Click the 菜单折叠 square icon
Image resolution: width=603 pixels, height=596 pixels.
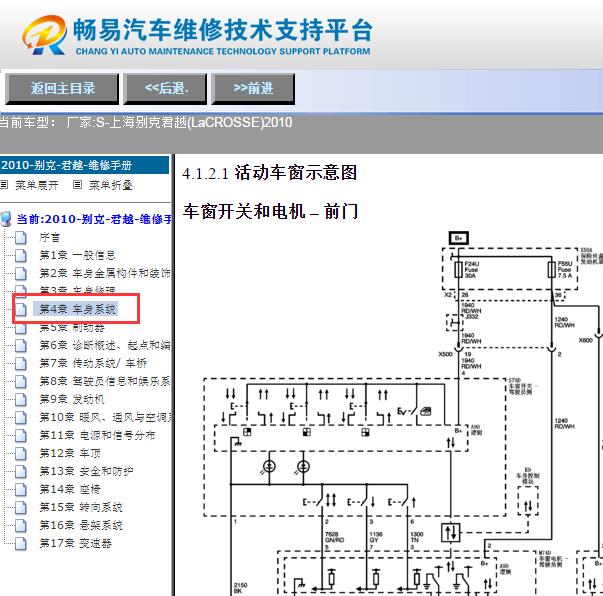point(77,185)
